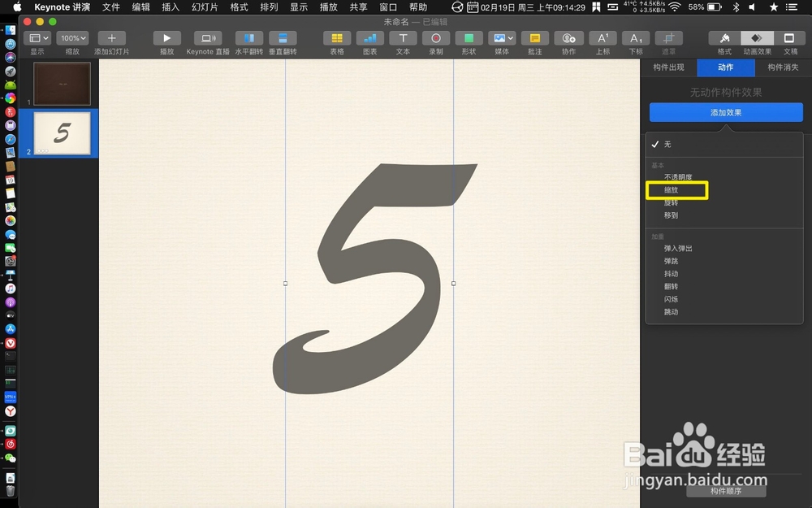Open the 窗口 menu
812x508 pixels.
(388, 7)
